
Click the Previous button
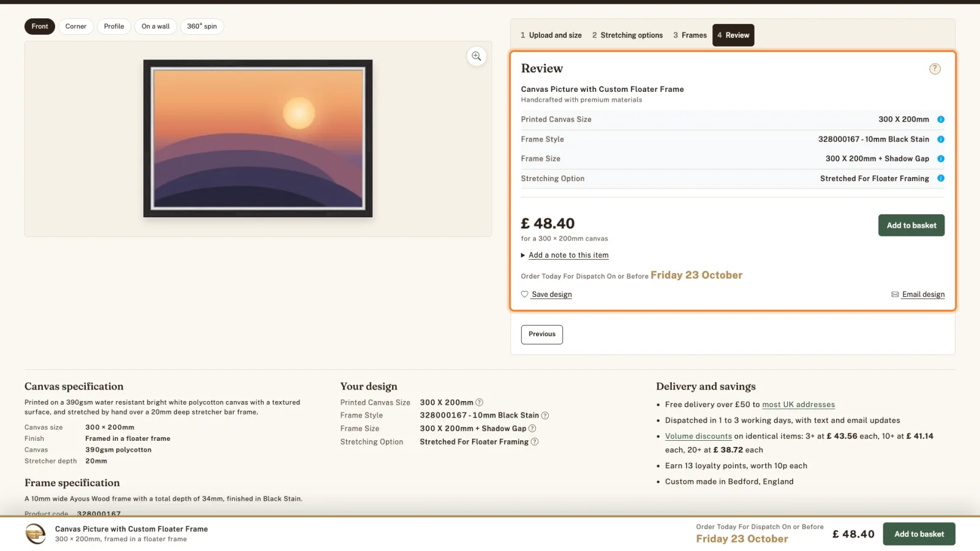tap(542, 334)
